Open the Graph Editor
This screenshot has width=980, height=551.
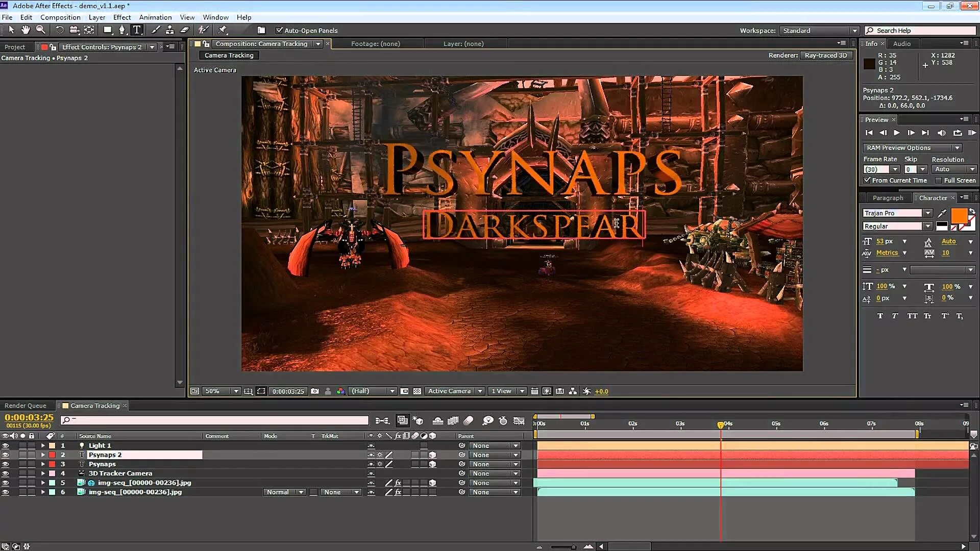pyautogui.click(x=520, y=420)
